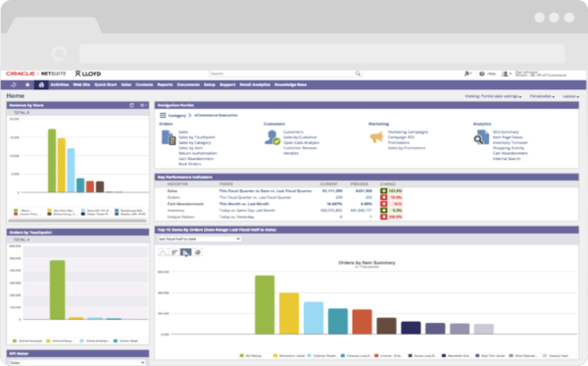Open the Reports menu
This screenshot has width=588, height=366.
pyautogui.click(x=165, y=84)
